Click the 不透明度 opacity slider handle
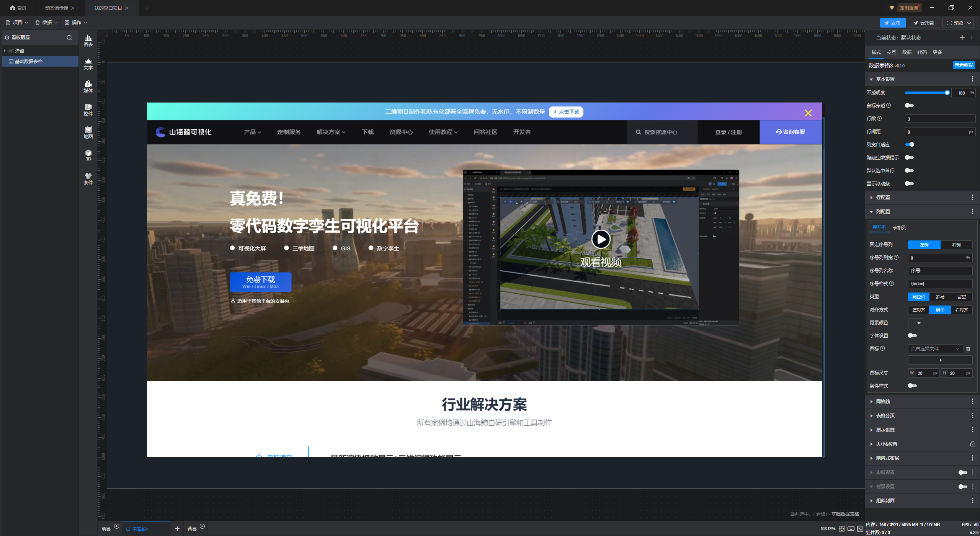Image resolution: width=980 pixels, height=536 pixels. (x=947, y=93)
